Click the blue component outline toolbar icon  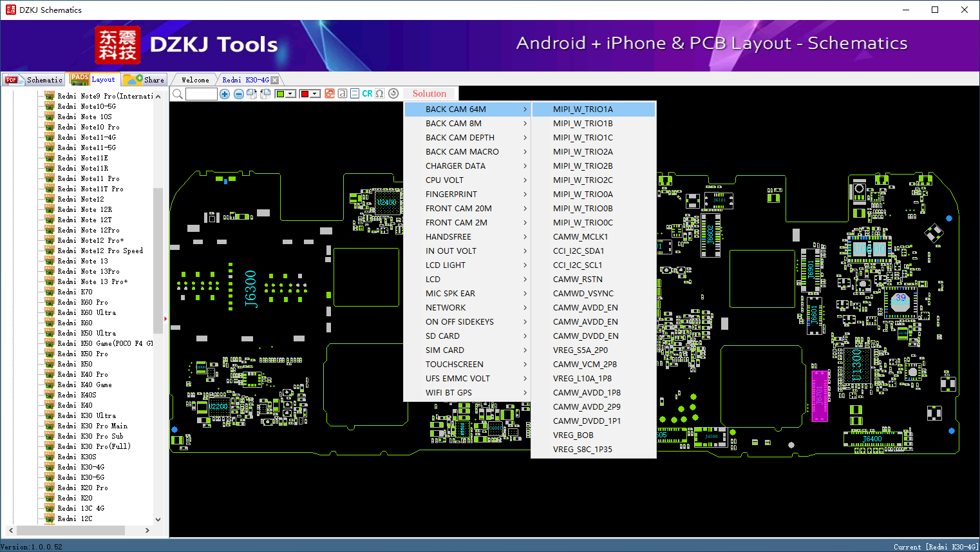tap(355, 93)
